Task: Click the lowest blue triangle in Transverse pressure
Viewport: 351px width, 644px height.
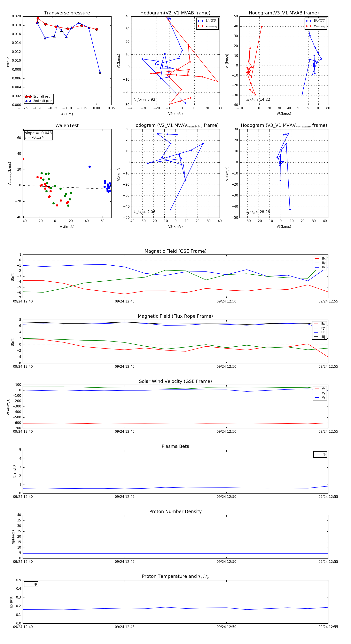Action: tap(100, 72)
